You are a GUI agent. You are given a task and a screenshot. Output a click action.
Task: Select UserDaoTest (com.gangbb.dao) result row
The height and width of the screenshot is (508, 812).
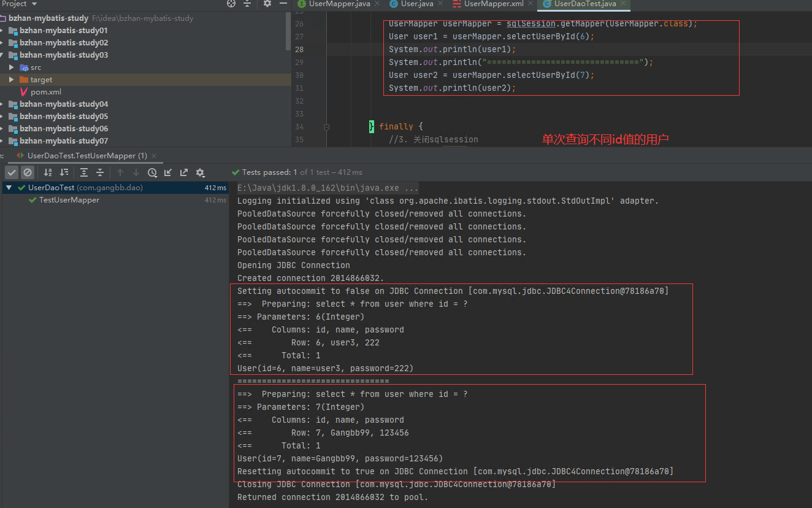pos(114,188)
